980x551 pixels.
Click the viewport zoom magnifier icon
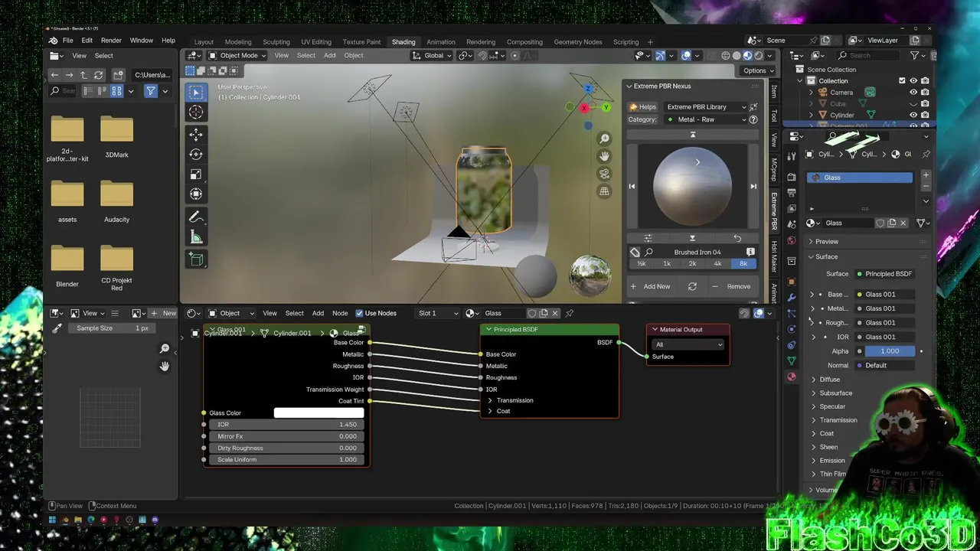(604, 139)
